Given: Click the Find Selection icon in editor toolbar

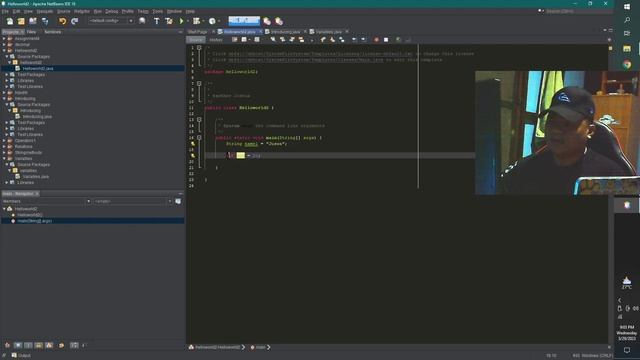Looking at the screenshot, I should pyautogui.click(x=273, y=40).
